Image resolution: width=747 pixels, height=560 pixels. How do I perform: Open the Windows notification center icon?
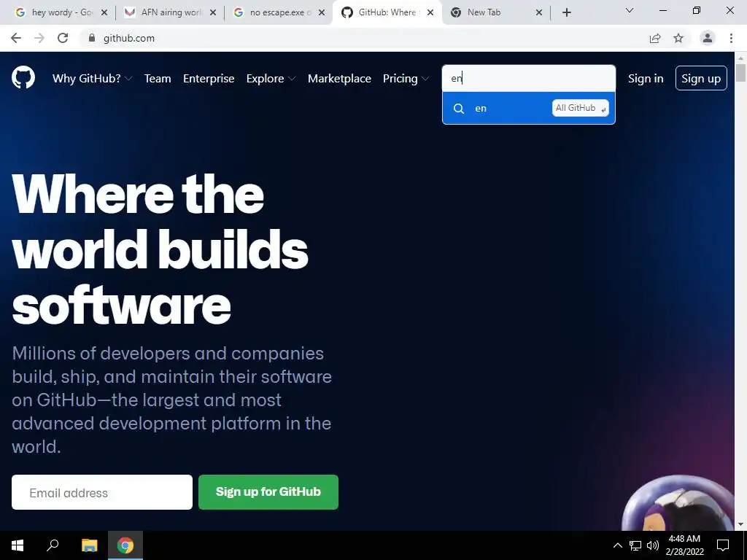[723, 545]
